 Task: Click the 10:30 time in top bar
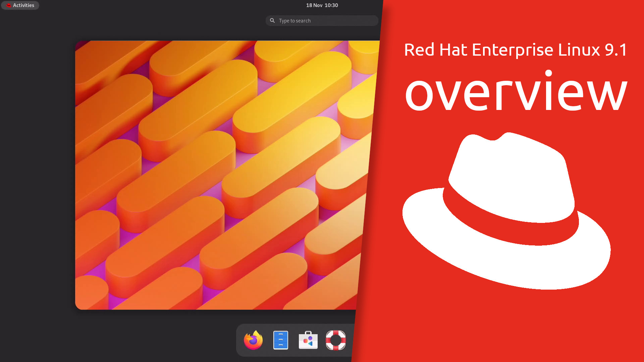coord(331,5)
